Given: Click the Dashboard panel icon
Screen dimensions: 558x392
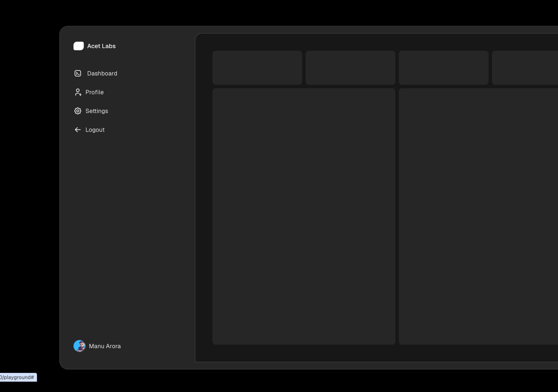Looking at the screenshot, I should (77, 73).
